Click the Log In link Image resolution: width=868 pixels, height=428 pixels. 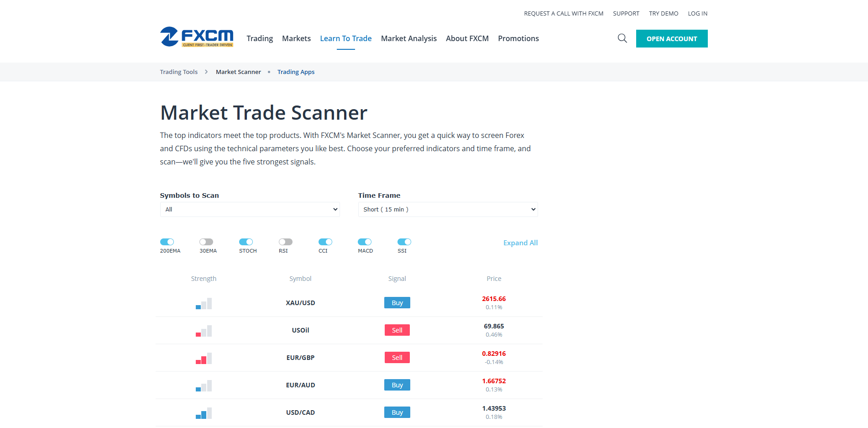698,13
